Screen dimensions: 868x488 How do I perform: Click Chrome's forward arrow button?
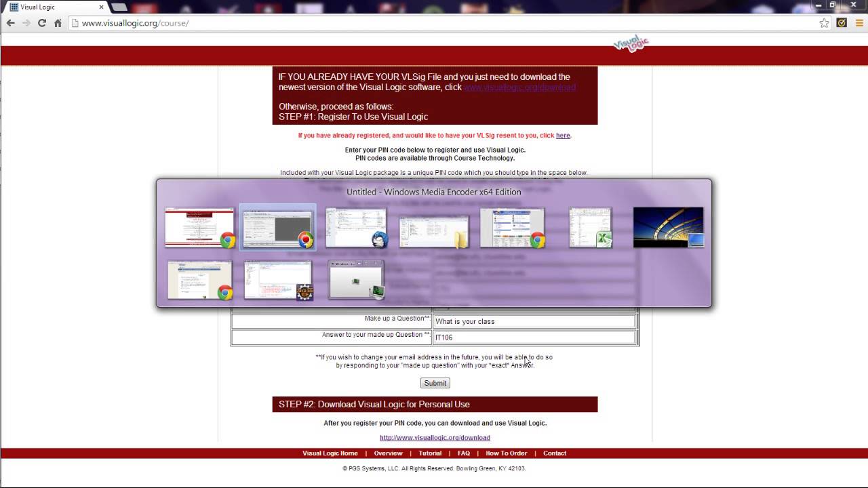[26, 23]
